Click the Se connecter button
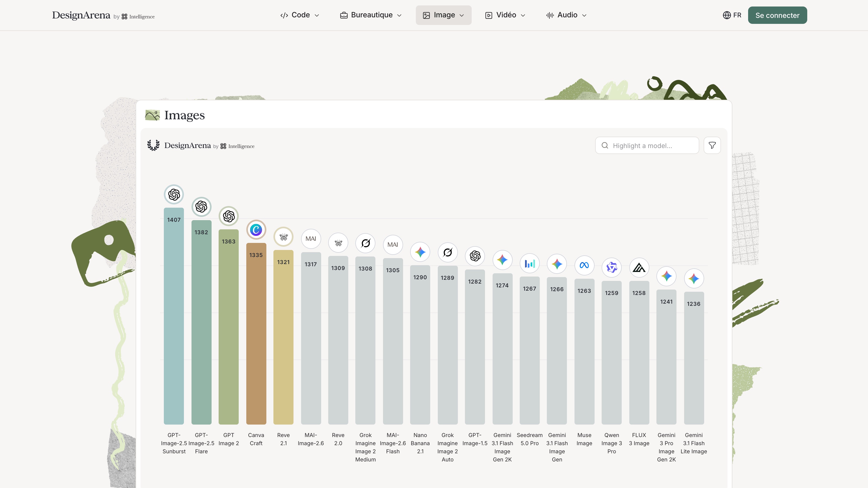868x488 pixels. 777,15
